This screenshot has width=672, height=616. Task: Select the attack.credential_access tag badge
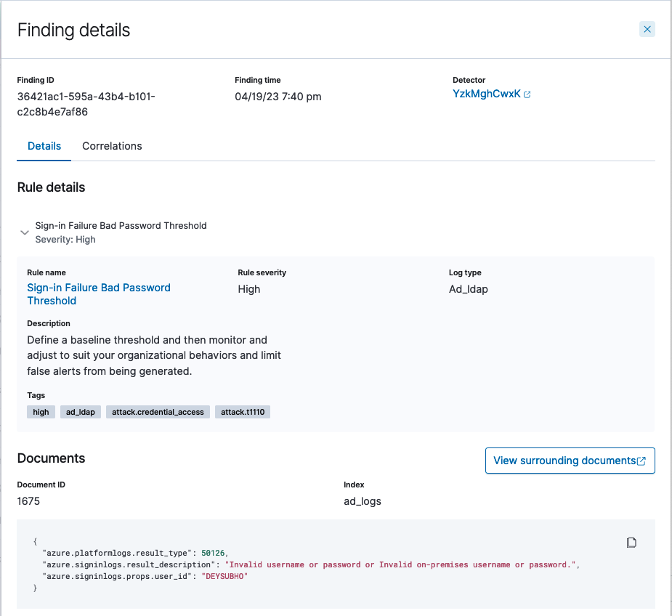pos(158,412)
